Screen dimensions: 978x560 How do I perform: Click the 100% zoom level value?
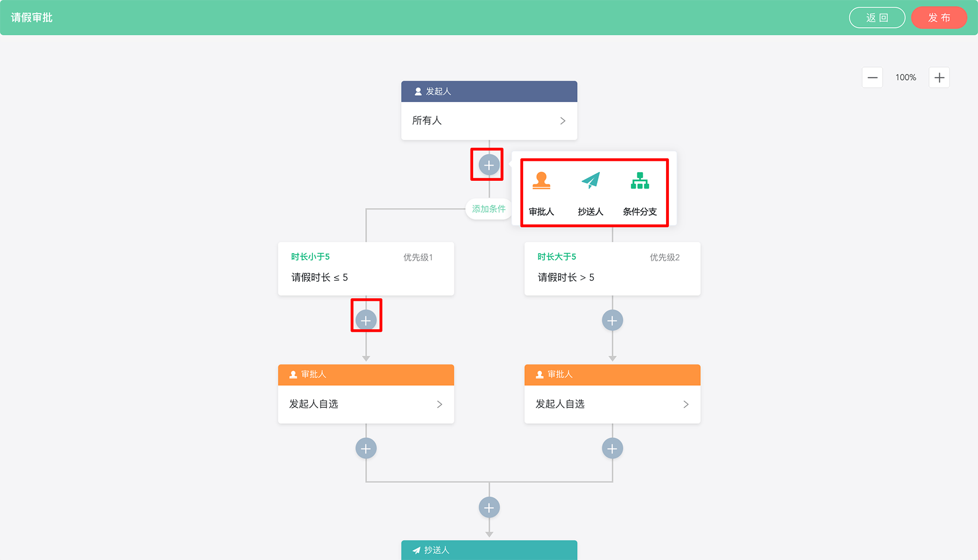pyautogui.click(x=906, y=78)
